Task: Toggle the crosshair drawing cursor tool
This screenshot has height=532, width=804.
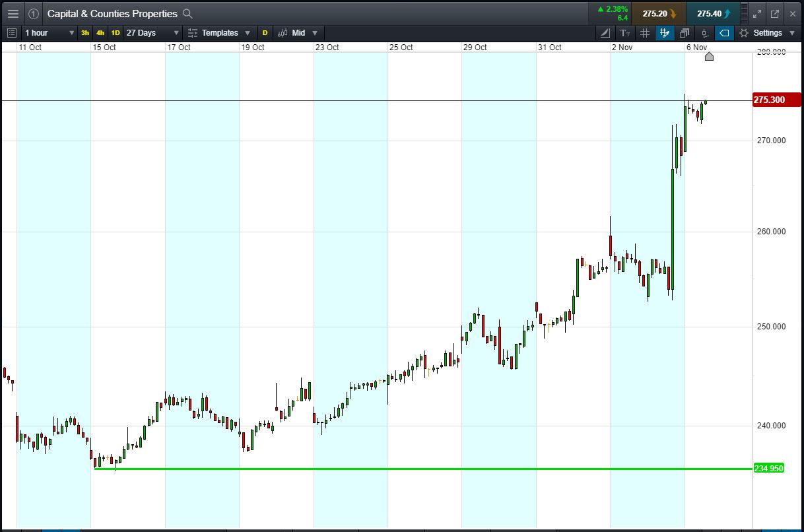Action: pyautogui.click(x=665, y=32)
